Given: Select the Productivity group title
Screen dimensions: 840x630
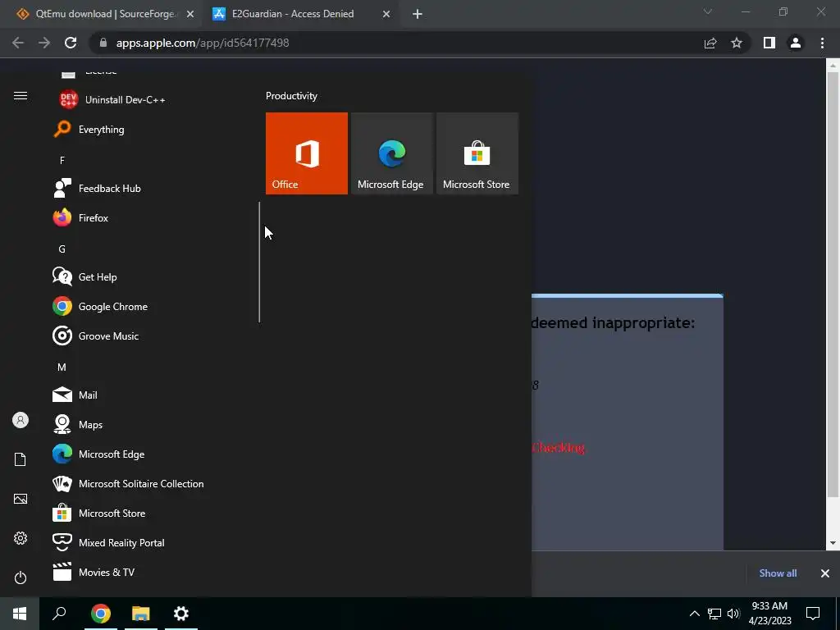Looking at the screenshot, I should click(291, 96).
